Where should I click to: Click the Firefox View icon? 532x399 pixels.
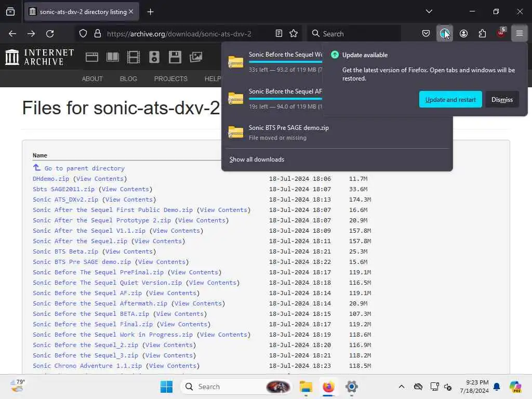tap(10, 12)
